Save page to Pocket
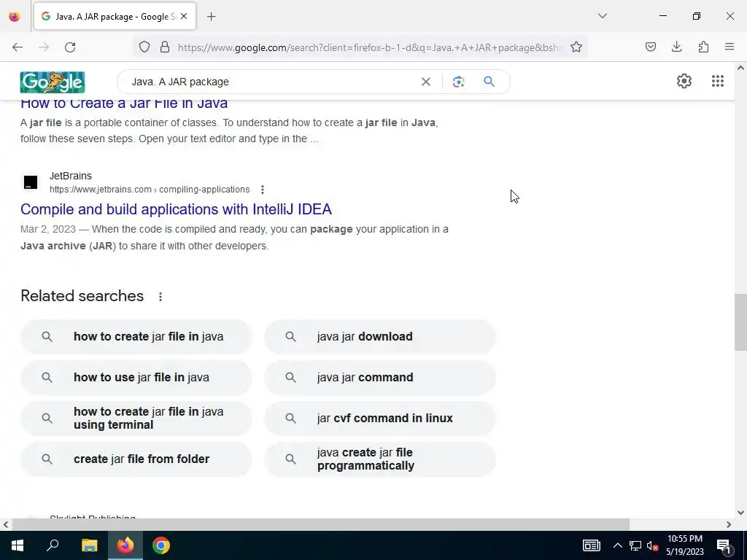747x560 pixels. coord(651,47)
